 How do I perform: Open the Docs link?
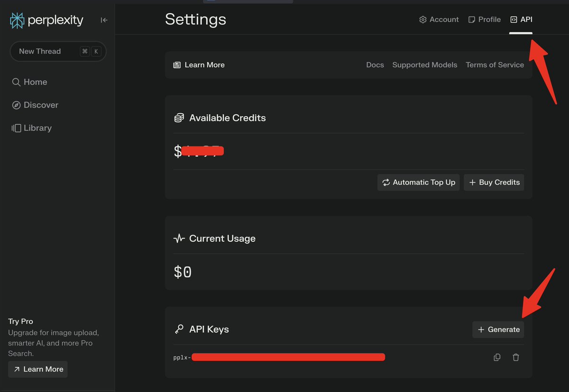pyautogui.click(x=375, y=65)
